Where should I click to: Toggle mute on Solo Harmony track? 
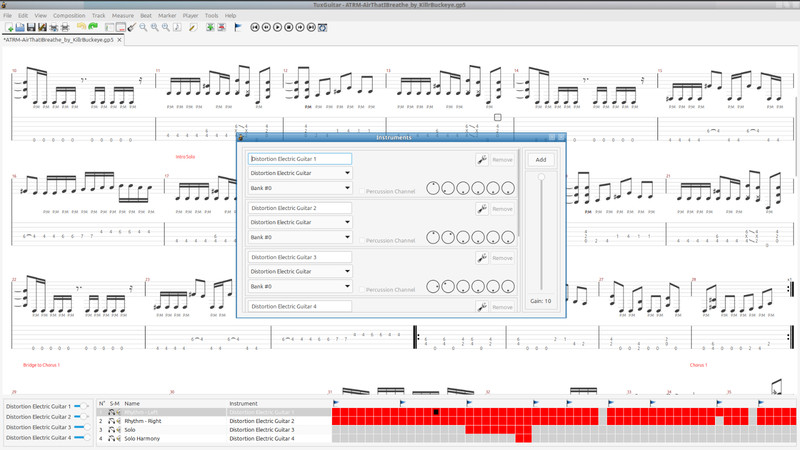(118, 438)
